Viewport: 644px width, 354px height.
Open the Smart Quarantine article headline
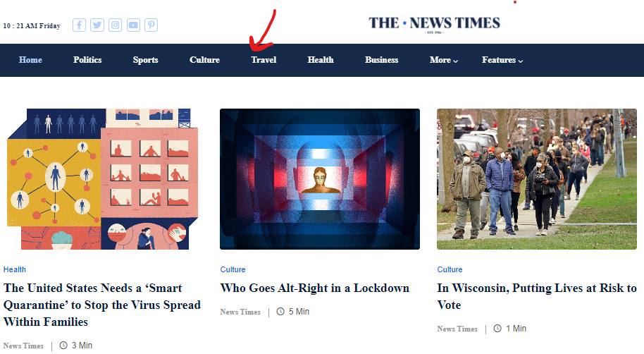102,305
